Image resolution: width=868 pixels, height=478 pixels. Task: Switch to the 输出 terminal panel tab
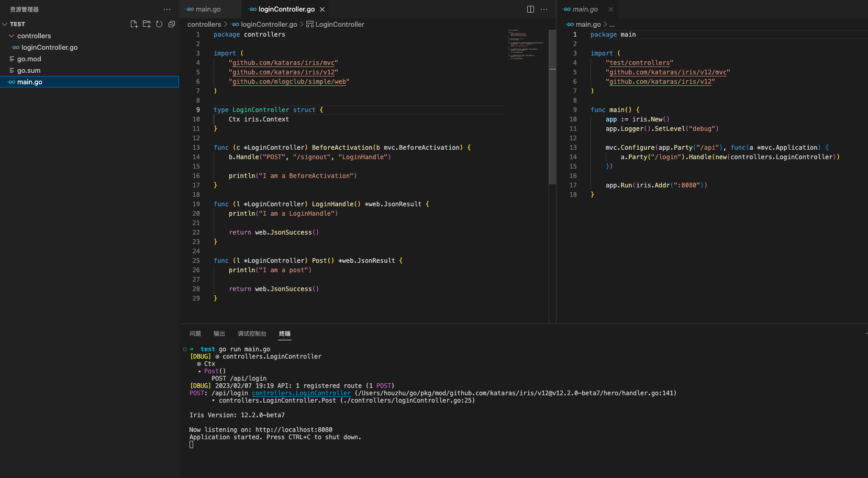[219, 334]
